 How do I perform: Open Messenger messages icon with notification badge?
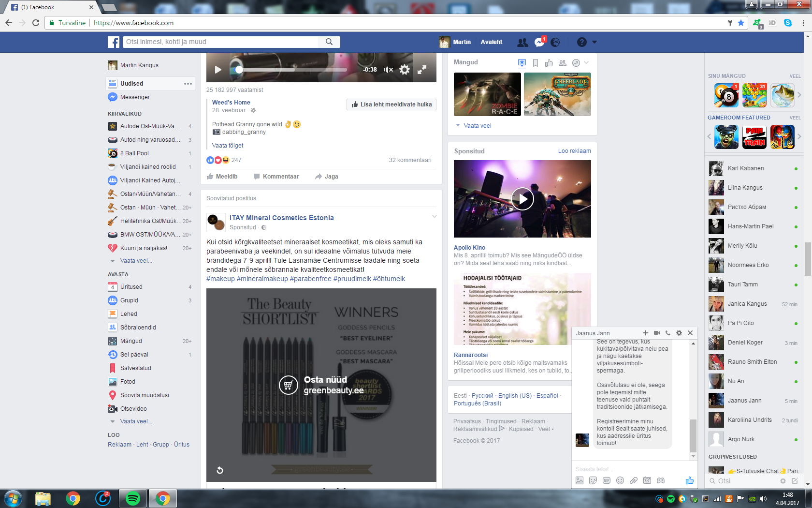(539, 43)
